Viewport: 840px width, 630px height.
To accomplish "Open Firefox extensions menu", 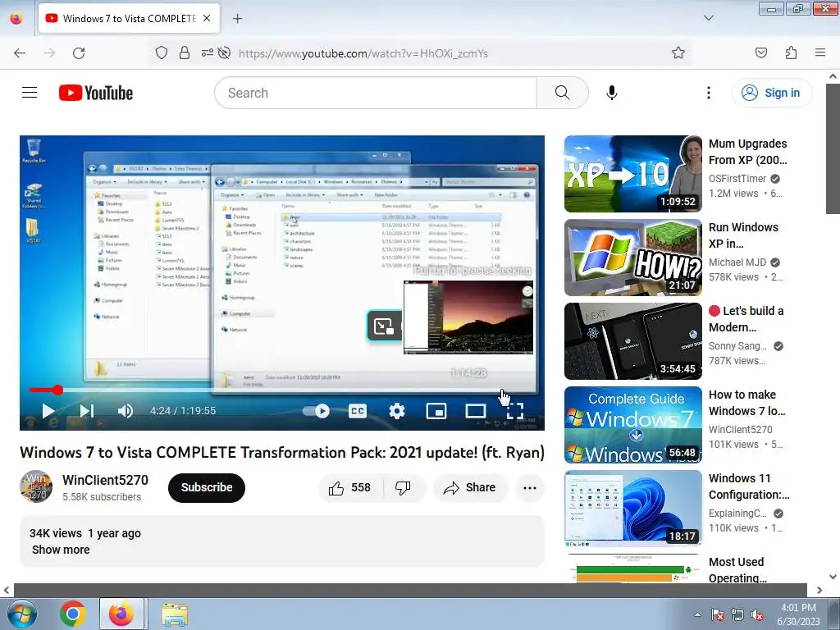I will [x=791, y=52].
